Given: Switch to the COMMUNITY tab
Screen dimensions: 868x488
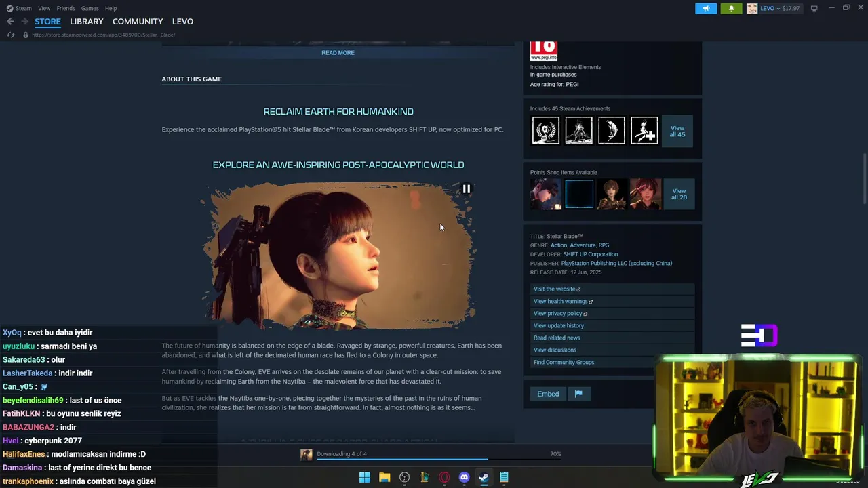Looking at the screenshot, I should (x=138, y=22).
